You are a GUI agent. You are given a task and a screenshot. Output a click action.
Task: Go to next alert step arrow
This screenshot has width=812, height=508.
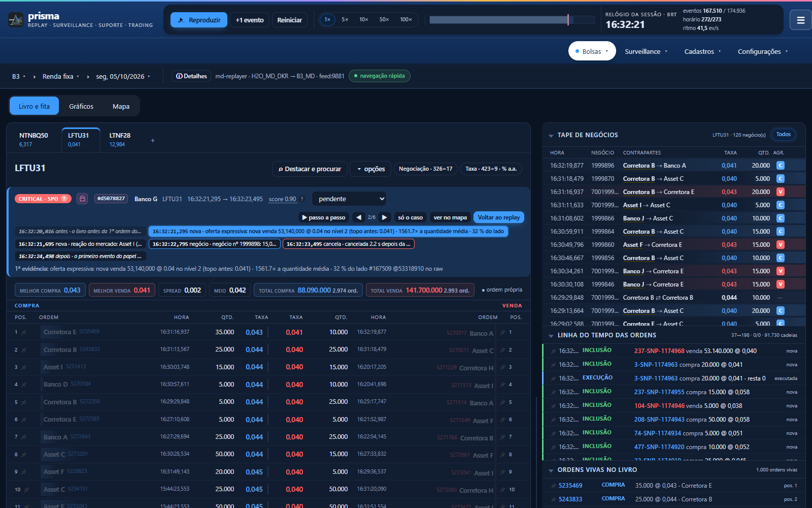click(385, 217)
